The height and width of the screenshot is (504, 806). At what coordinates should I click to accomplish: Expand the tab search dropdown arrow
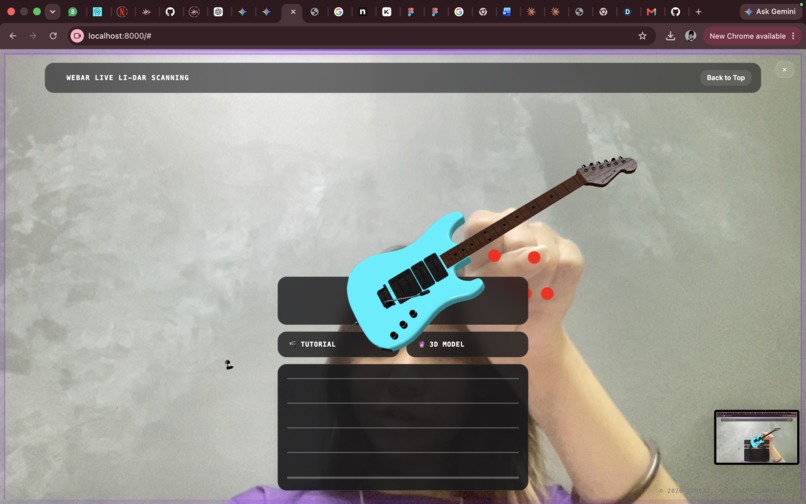[52, 12]
